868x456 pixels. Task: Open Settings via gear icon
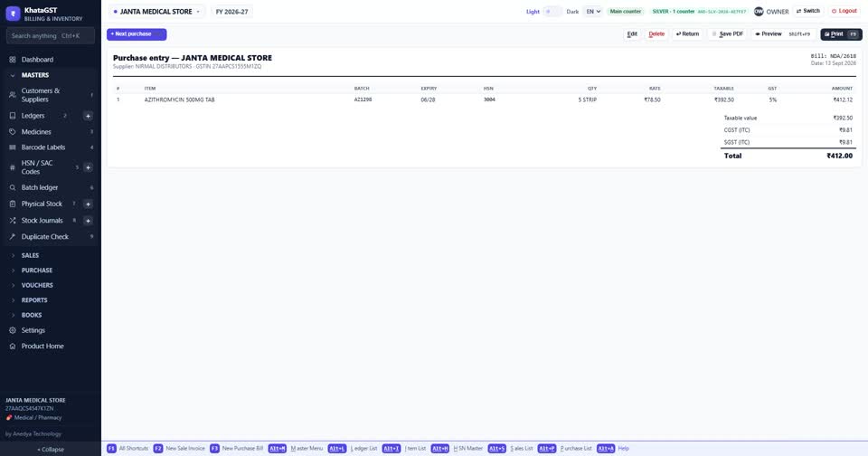pos(12,330)
